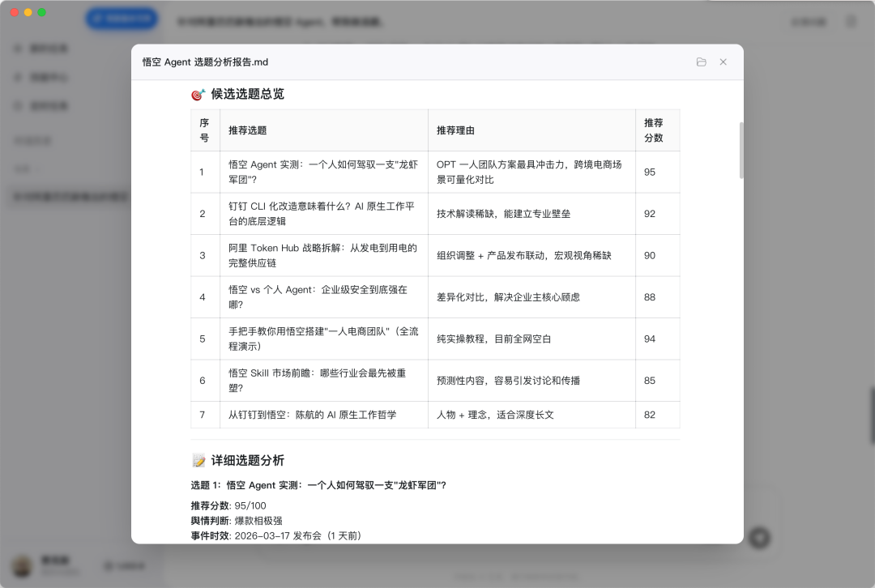Click the target emoji beside 候选选题总览 heading

tap(197, 93)
